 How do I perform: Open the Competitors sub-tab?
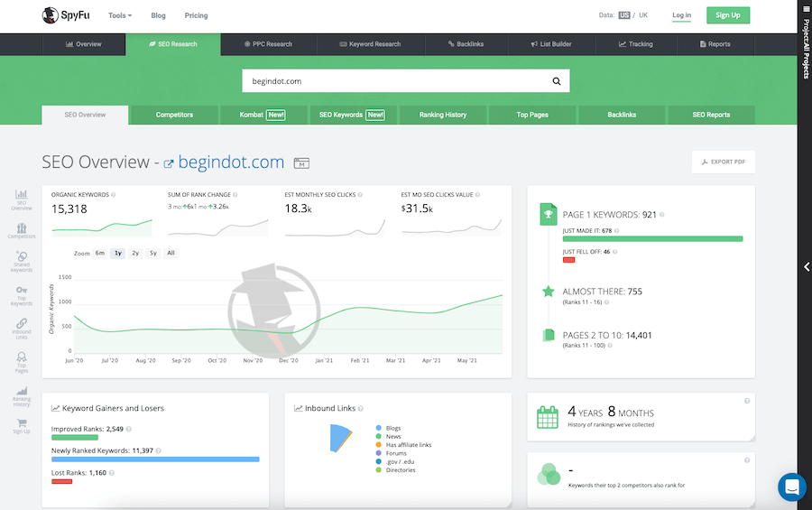click(174, 115)
